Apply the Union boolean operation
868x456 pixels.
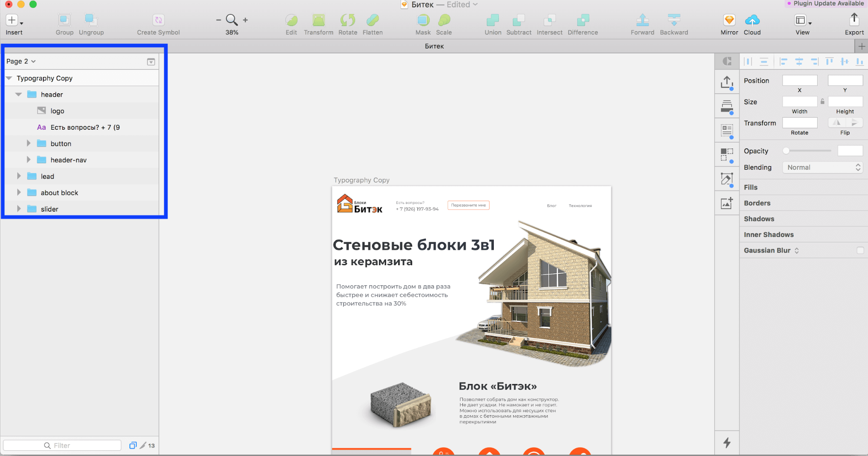[x=493, y=20]
